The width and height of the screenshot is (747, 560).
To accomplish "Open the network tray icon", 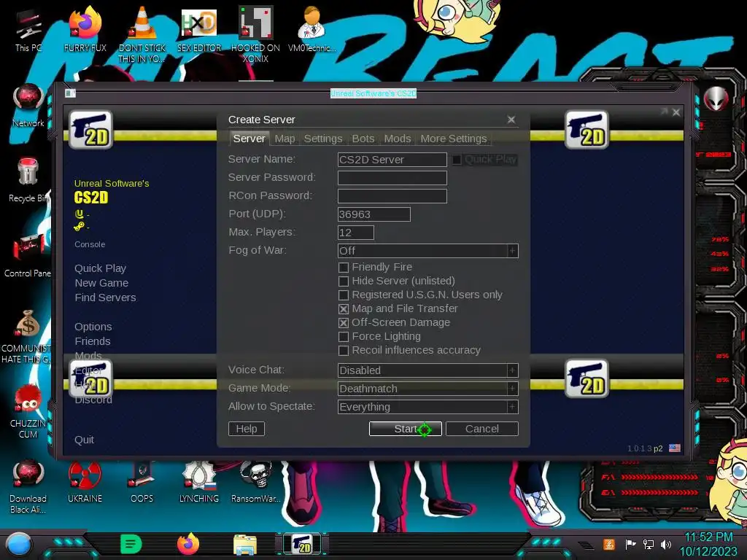I will (x=649, y=544).
